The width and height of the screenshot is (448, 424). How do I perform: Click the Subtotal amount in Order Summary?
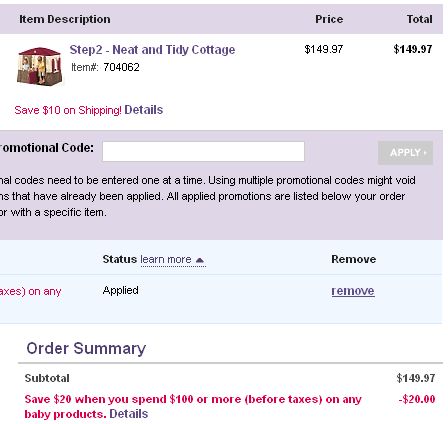416,378
